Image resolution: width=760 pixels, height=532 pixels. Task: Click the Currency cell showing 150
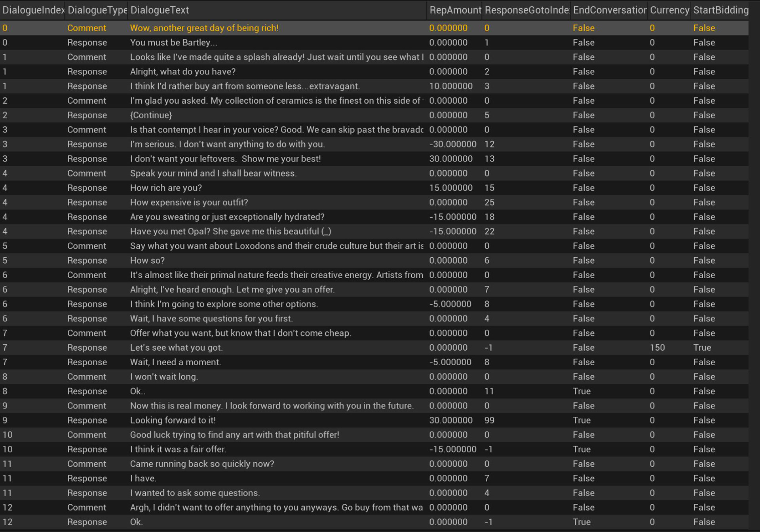point(657,348)
